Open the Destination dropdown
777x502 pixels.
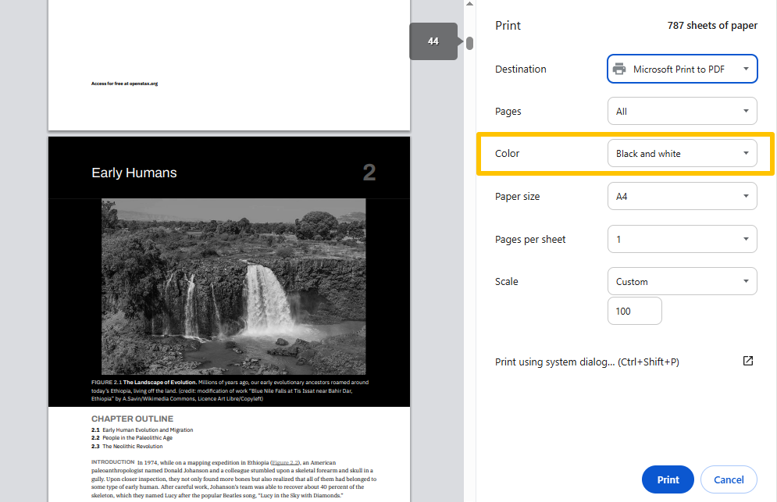tap(682, 69)
